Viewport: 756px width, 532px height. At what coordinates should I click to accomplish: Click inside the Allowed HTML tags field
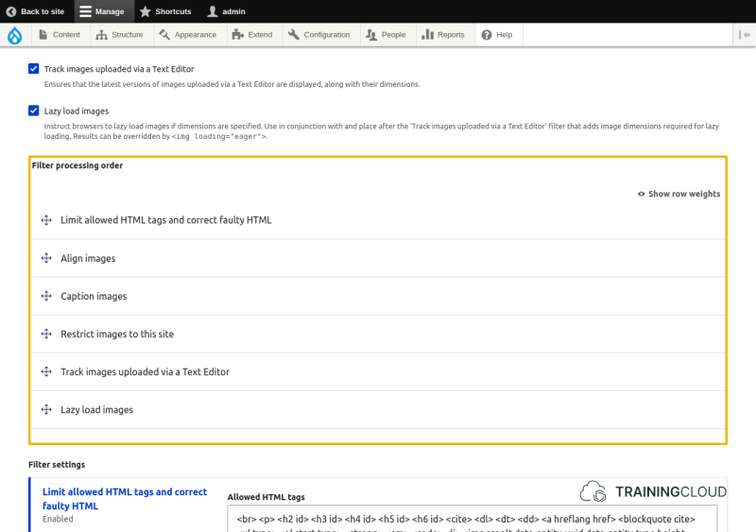point(472,519)
